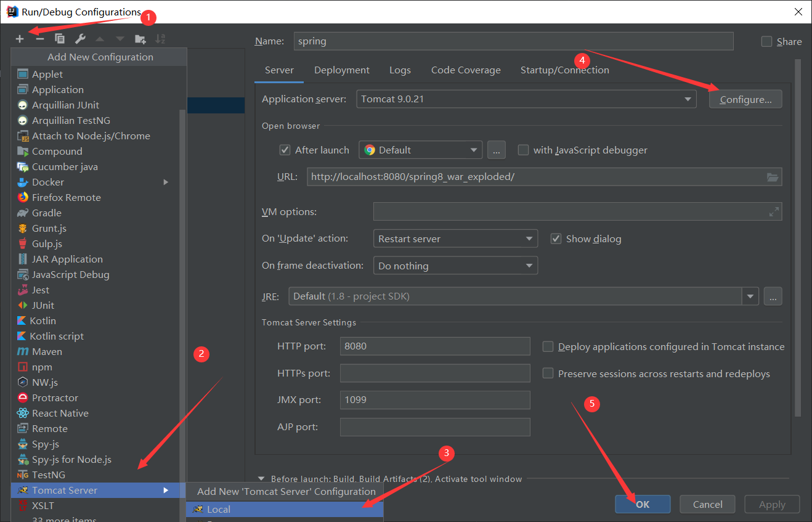Toggle the Show dialog checkbox
Screen dimensions: 812x522
[556, 239]
